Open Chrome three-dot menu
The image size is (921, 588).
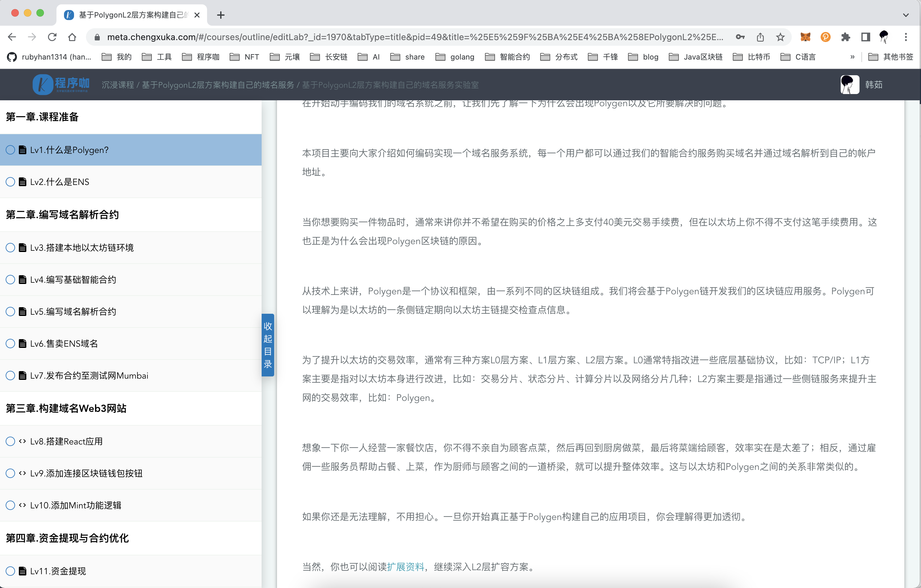[906, 37]
